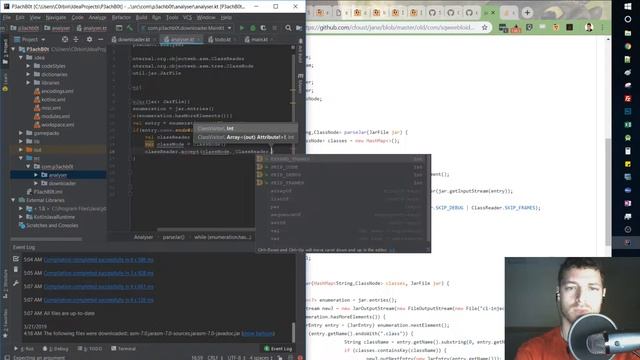
Task: Open Cortana circle on the taskbar
Action: tap(628, 19)
